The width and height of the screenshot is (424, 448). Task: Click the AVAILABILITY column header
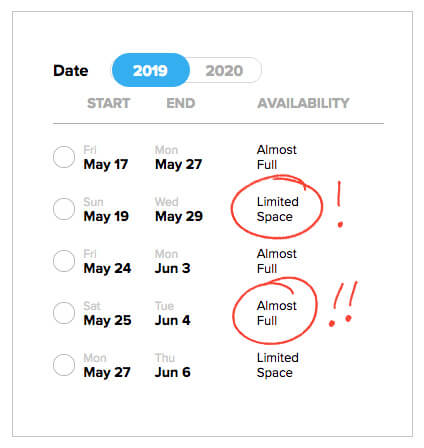(x=303, y=103)
